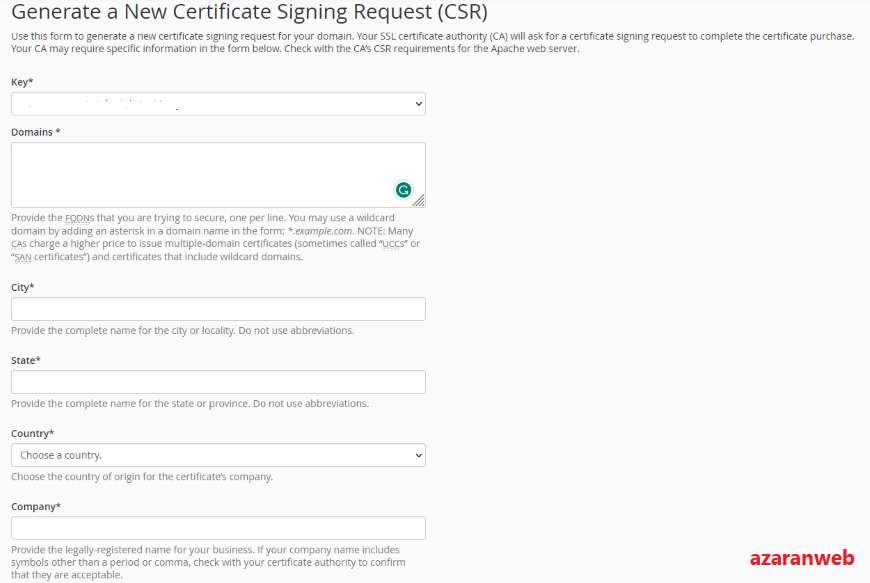Viewport: 870px width, 583px height.
Task: Click the City field label
Action: (x=23, y=287)
